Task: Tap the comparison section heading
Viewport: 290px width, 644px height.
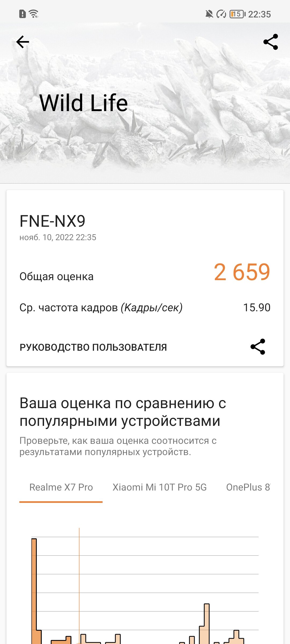Action: [123, 412]
